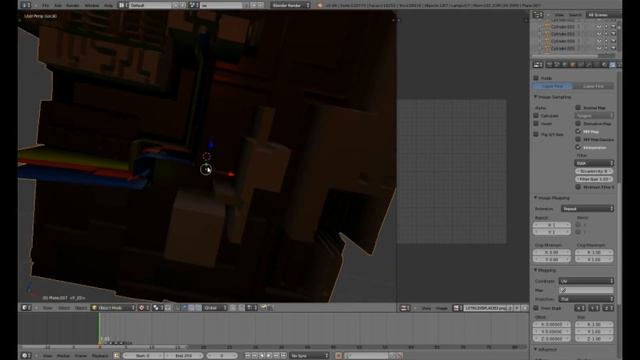Toggle visibility eye of Cylinder.022
Viewport: 640px width, 360px height.
pos(599,27)
